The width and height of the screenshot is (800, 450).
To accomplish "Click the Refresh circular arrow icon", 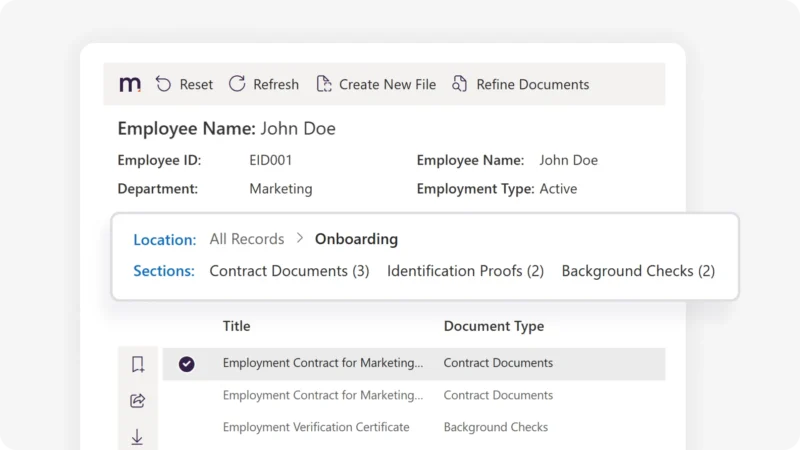I will [x=237, y=84].
